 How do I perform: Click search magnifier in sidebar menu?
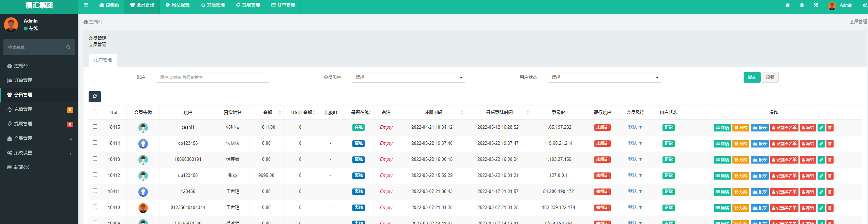pos(68,47)
